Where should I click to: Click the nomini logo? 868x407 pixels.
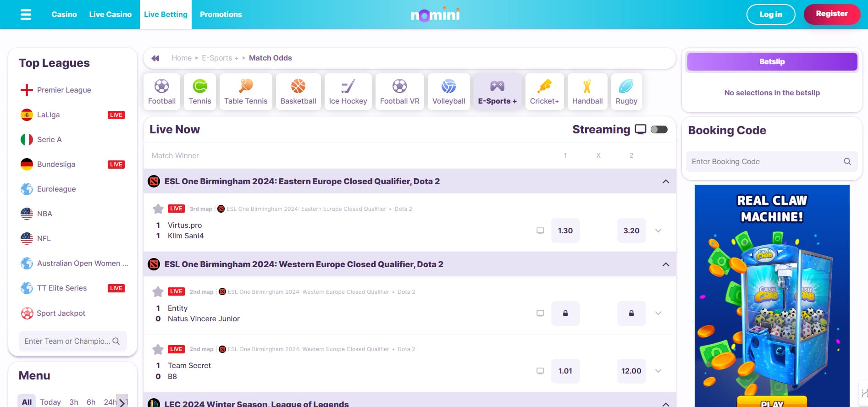(435, 15)
